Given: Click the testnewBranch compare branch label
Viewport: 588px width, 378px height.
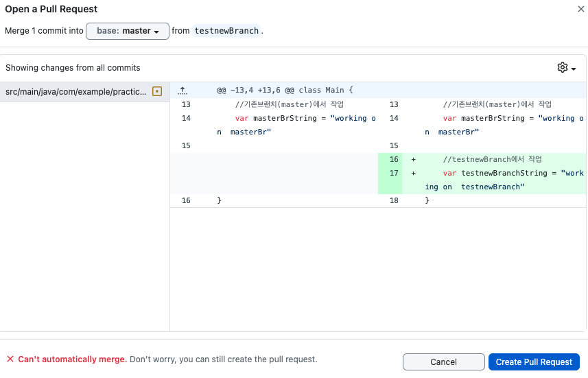Looking at the screenshot, I should tap(226, 31).
